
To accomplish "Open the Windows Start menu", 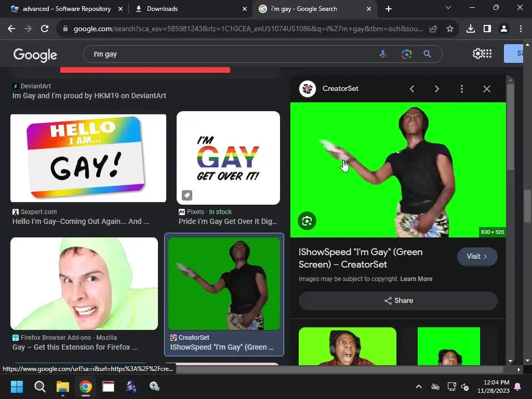I will [x=17, y=387].
